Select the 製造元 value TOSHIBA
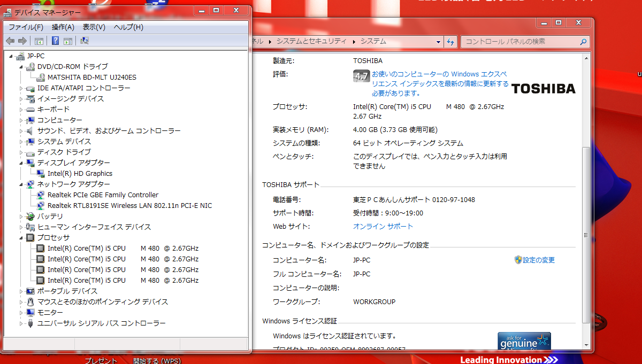The height and width of the screenshot is (364, 642). click(368, 61)
